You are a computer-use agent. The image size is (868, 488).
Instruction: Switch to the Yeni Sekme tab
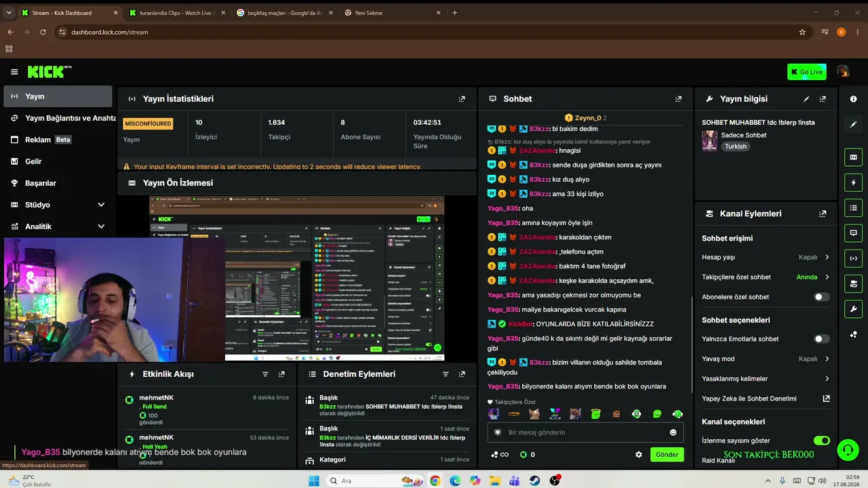[x=393, y=13]
